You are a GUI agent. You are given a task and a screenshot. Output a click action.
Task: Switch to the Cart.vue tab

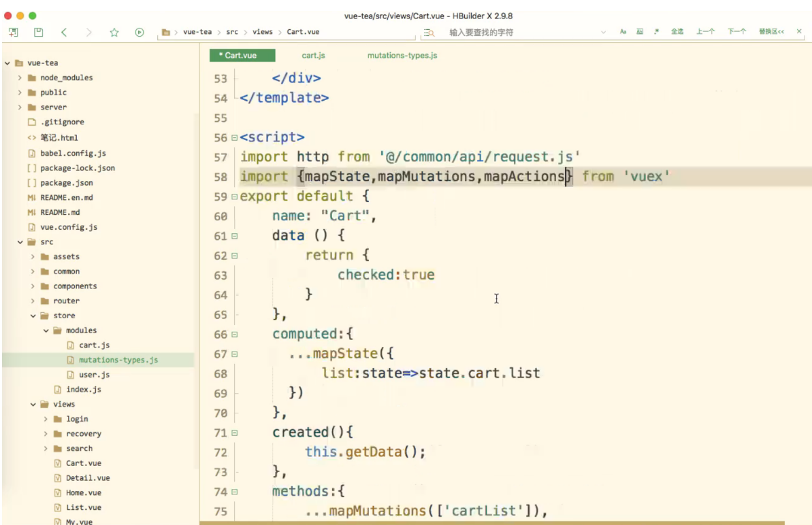(x=242, y=55)
